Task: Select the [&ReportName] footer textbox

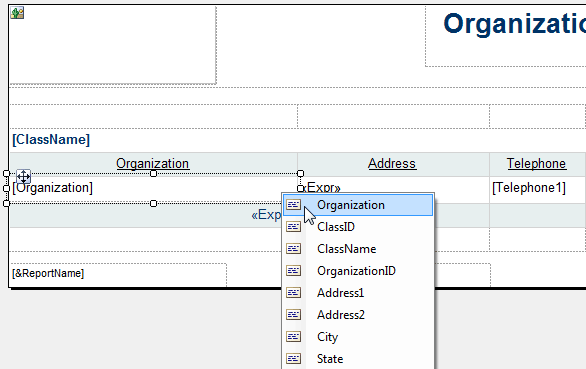Action: tap(118, 275)
